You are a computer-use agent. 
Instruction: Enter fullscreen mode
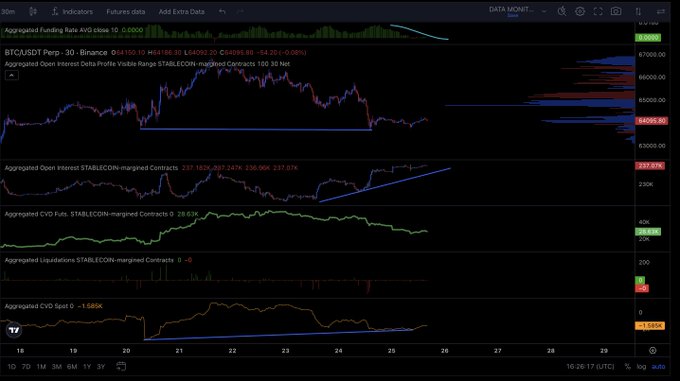(598, 11)
